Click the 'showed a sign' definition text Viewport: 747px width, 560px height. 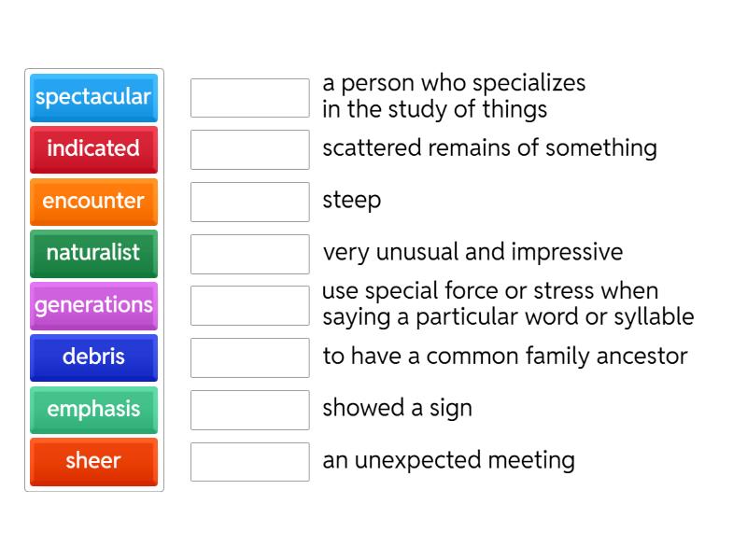coord(397,409)
